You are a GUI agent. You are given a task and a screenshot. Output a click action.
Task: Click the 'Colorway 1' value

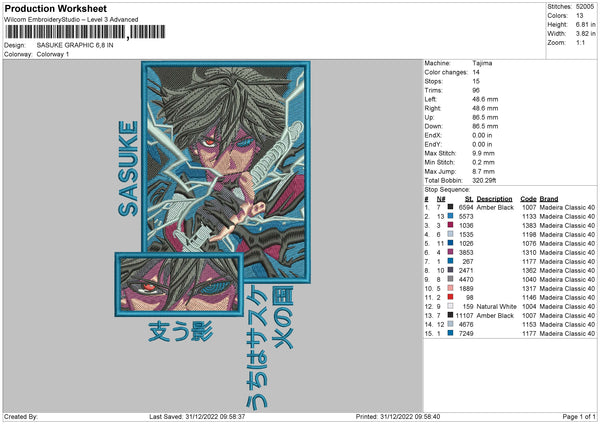tap(53, 54)
